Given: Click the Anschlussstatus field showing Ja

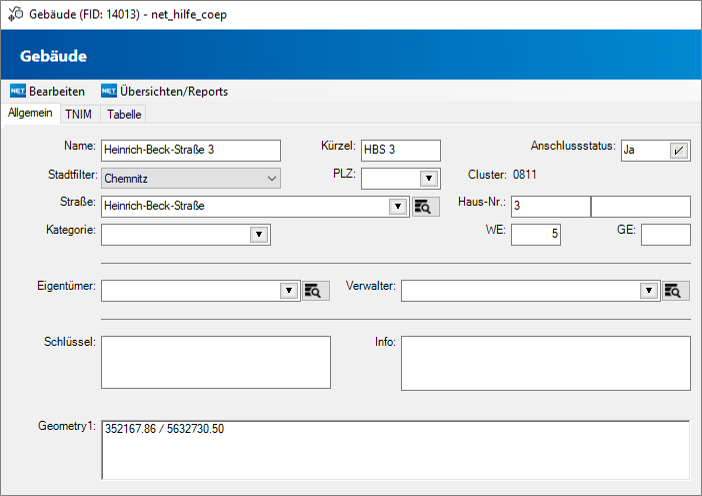Looking at the screenshot, I should click(x=655, y=150).
